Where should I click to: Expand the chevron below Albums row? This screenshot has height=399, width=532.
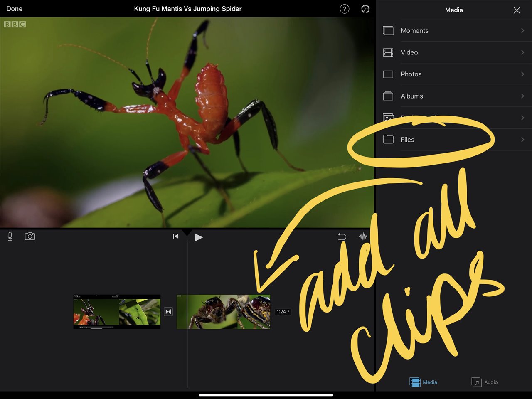pyautogui.click(x=522, y=118)
